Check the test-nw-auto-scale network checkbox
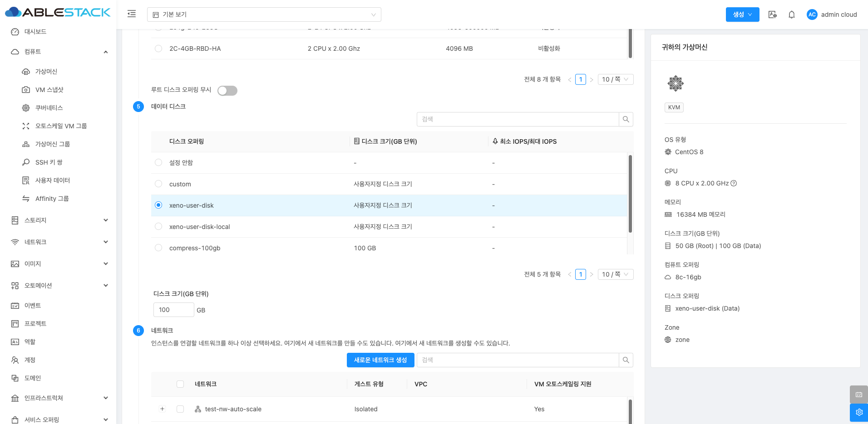868x424 pixels. point(180,409)
